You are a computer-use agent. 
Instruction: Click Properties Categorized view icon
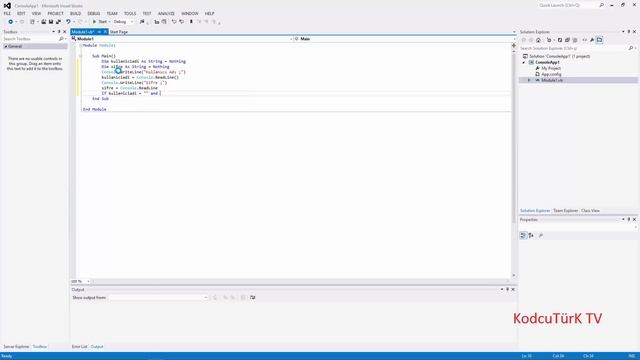point(523,236)
